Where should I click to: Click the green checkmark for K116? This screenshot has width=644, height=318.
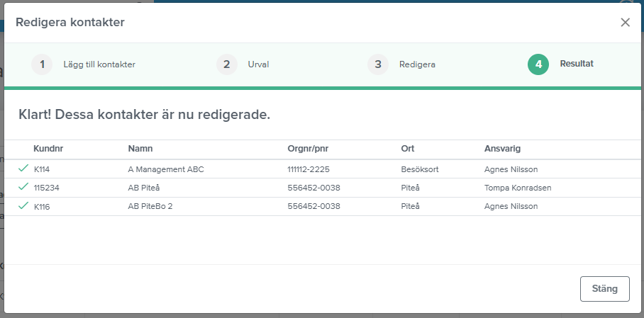tap(23, 205)
